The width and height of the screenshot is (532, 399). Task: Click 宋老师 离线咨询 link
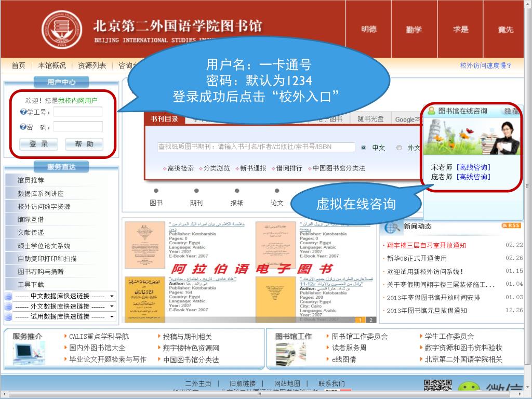[474, 167]
